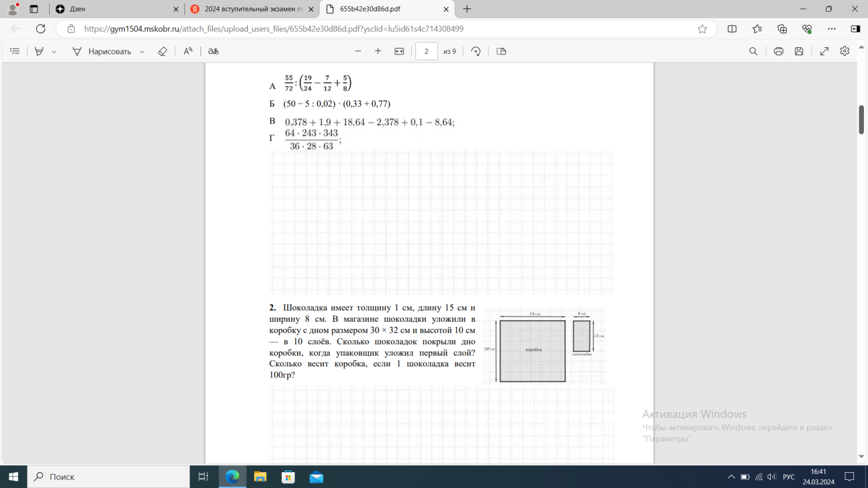Open the notification center
Viewport: 868px width, 488px height.
pos(850,477)
